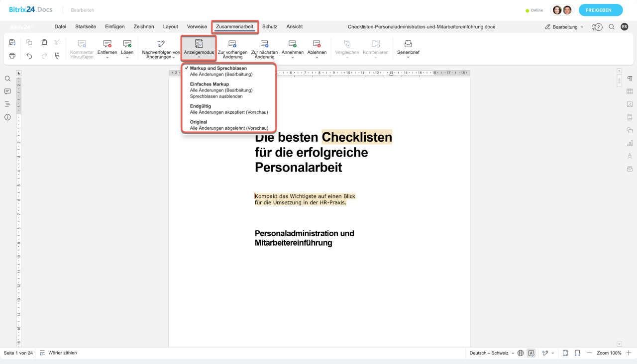Click the FREIGEBEN share button
Image resolution: width=637 pixels, height=364 pixels.
(x=604, y=10)
